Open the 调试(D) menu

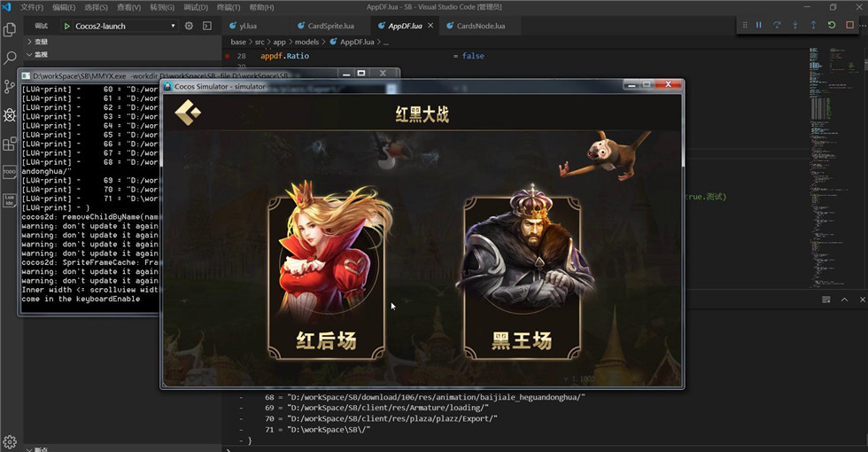[x=196, y=7]
